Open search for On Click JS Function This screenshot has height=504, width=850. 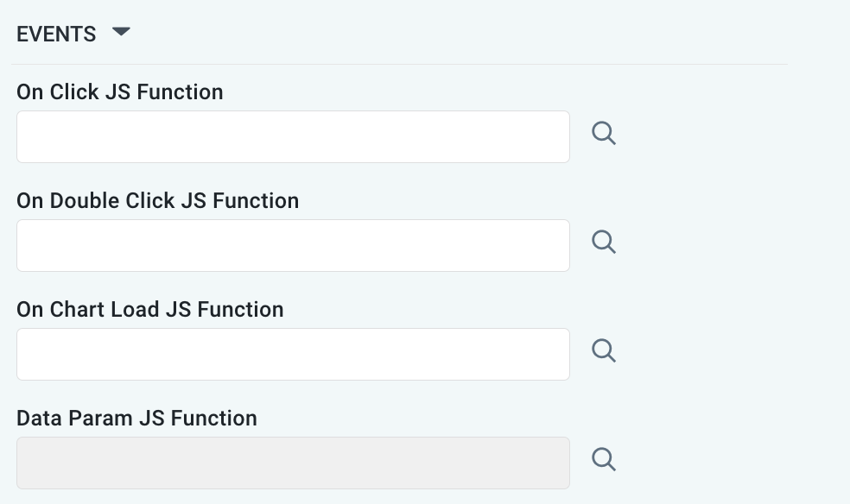click(x=604, y=134)
